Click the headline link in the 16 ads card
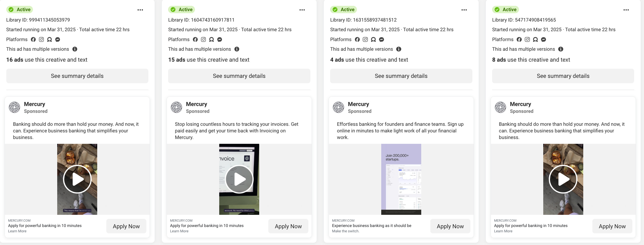Image resolution: width=644 pixels, height=245 pixels. point(45,225)
